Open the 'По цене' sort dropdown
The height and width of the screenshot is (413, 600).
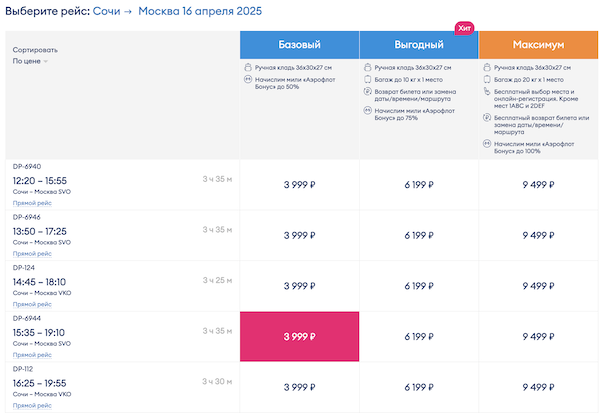pos(30,61)
